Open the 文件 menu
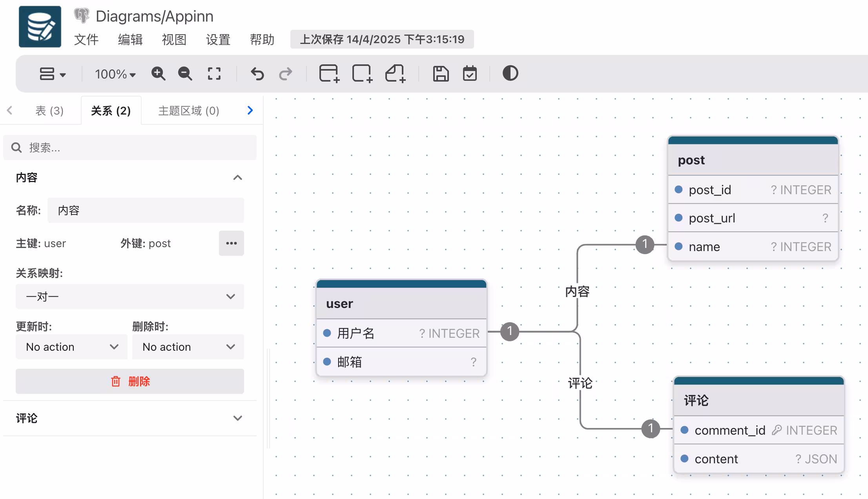This screenshot has width=868, height=499. pos(86,39)
